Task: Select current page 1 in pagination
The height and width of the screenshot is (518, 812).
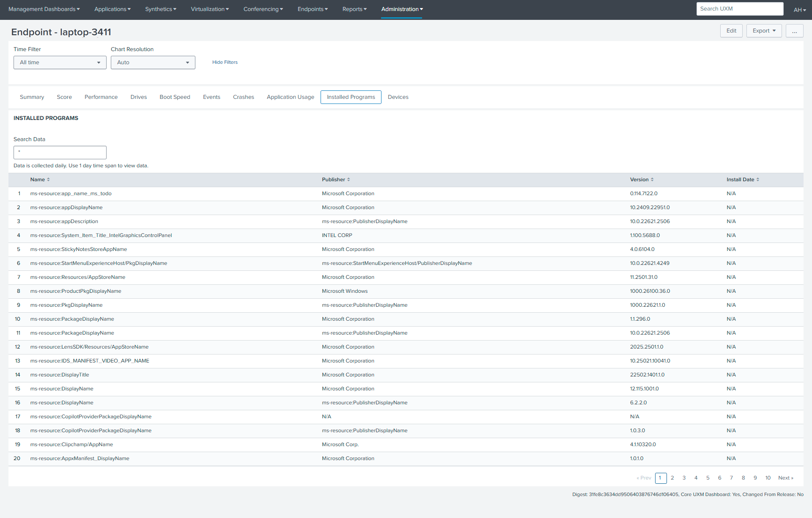Action: click(x=661, y=478)
